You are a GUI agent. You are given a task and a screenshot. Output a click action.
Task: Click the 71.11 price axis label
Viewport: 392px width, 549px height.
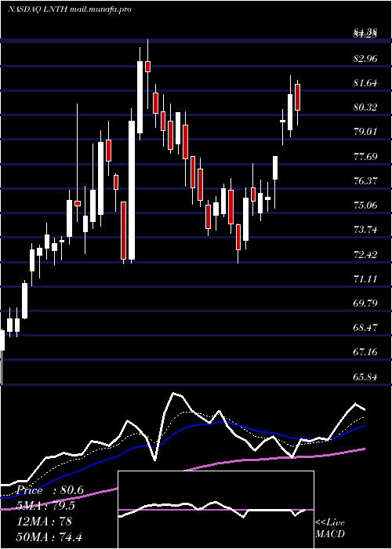coord(365,279)
